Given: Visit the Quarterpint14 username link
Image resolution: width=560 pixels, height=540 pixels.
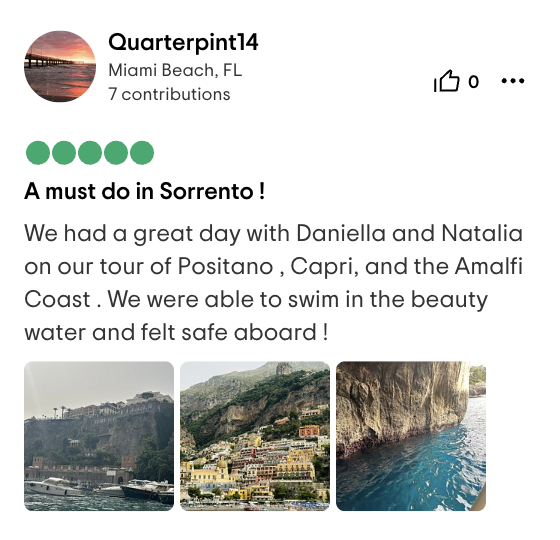Looking at the screenshot, I should click(183, 43).
